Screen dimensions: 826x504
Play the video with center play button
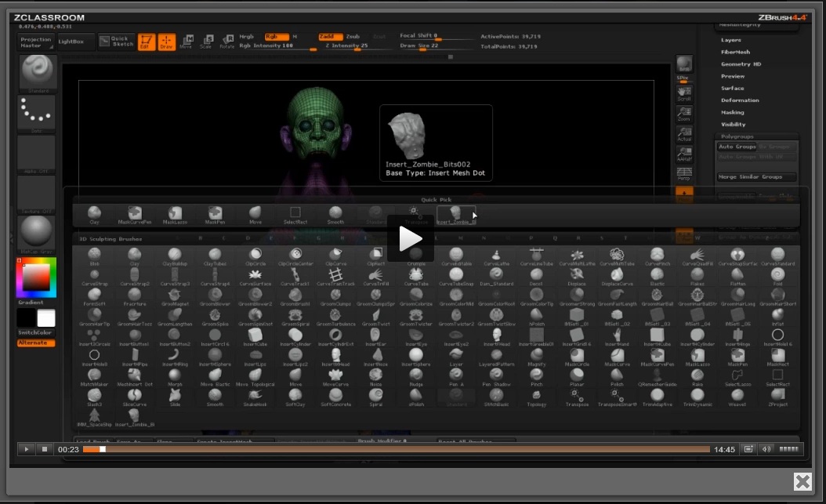coord(411,238)
